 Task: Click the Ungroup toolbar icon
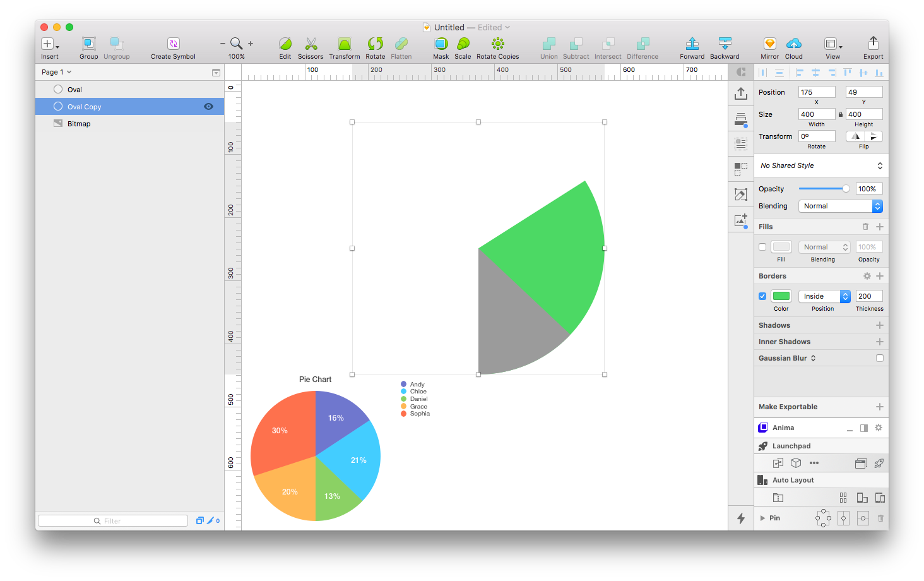[x=116, y=44]
